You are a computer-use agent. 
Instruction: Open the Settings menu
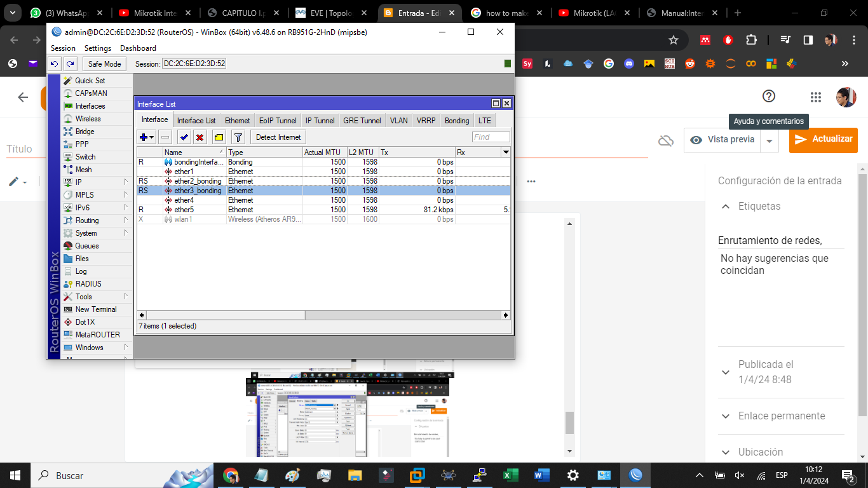point(98,48)
